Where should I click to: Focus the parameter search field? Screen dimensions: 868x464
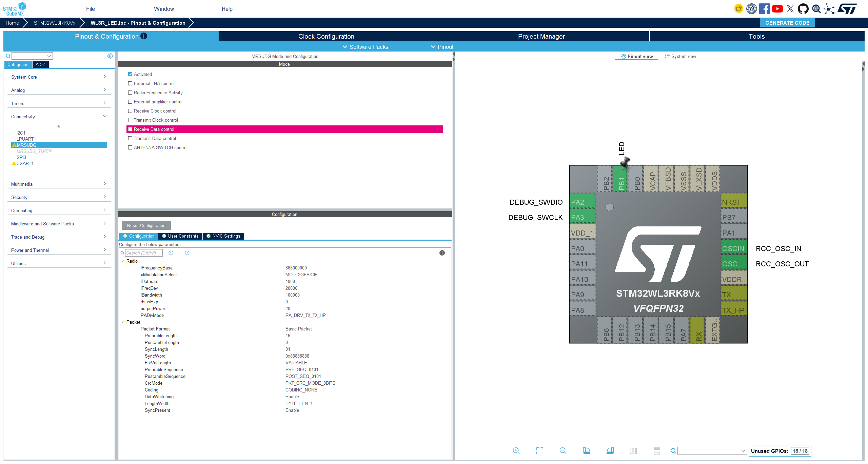(144, 253)
